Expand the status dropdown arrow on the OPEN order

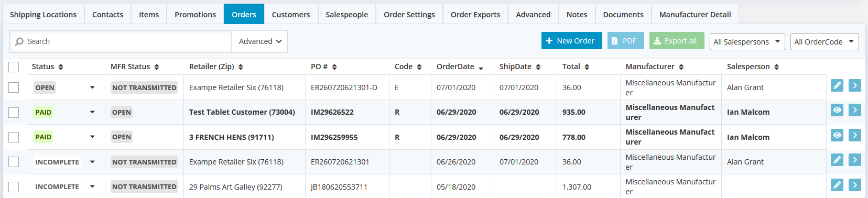92,87
